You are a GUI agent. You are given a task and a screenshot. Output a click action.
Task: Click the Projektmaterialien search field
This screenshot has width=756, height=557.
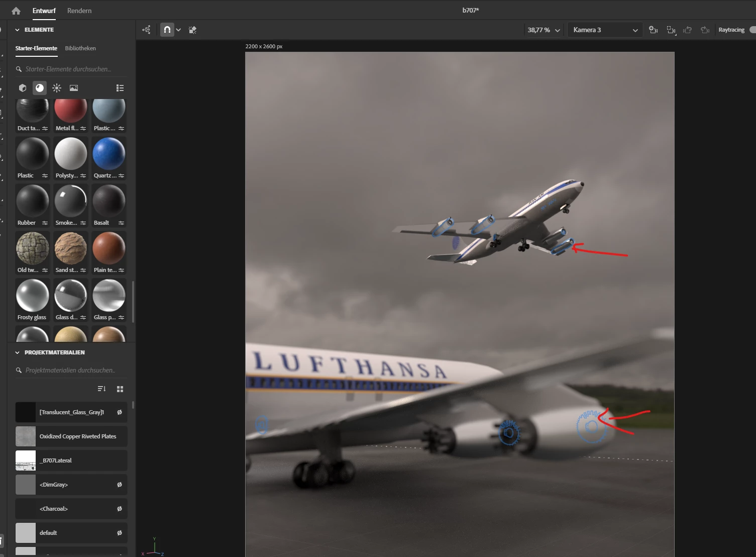coord(71,370)
